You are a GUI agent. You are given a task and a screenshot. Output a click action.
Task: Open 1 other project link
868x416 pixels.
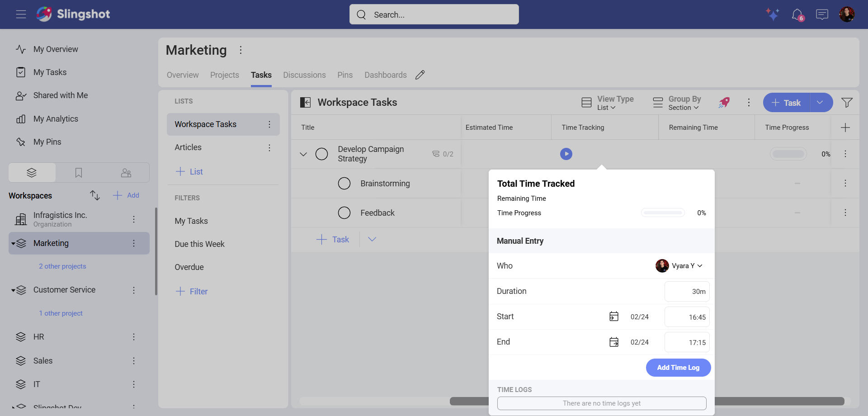click(61, 313)
